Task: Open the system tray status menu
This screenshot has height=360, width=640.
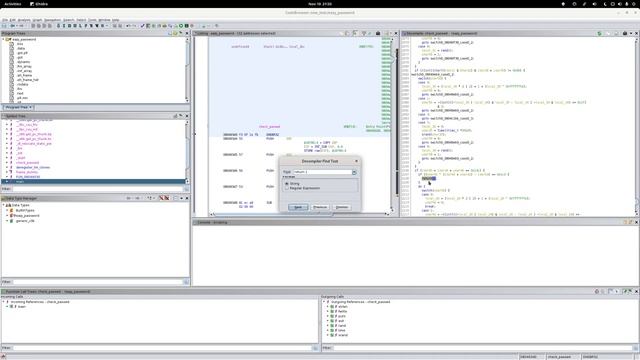Action: click(x=620, y=4)
